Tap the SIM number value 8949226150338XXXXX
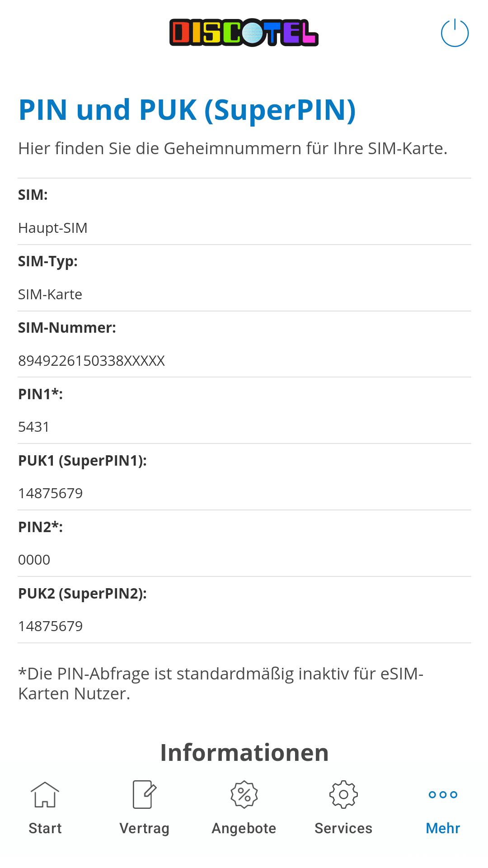Screen dimensions: 488x868 coord(91,361)
